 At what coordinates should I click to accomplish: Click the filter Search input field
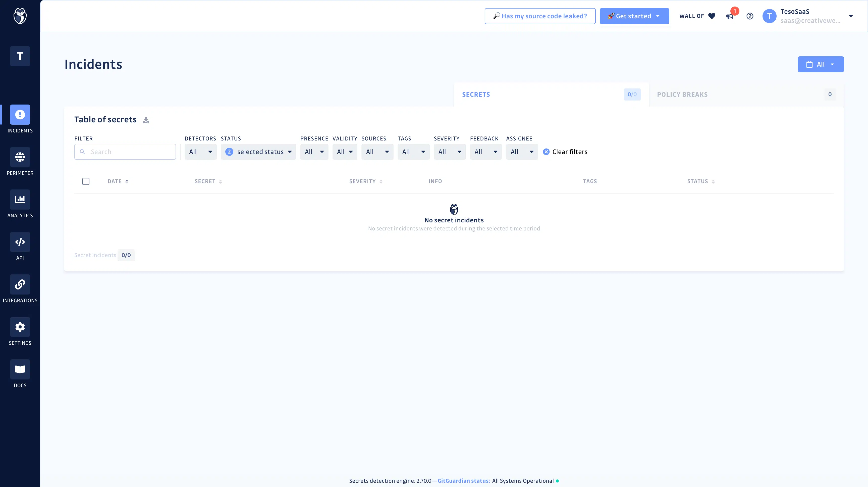click(x=130, y=152)
